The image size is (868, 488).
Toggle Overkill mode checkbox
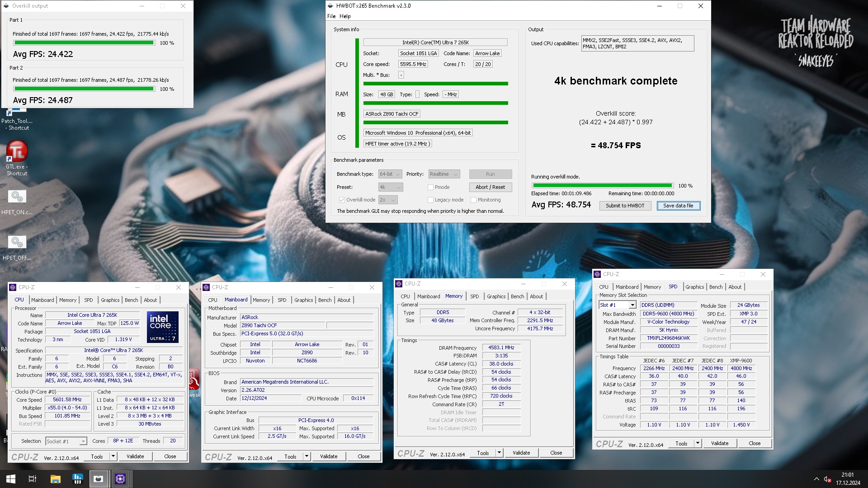[342, 200]
